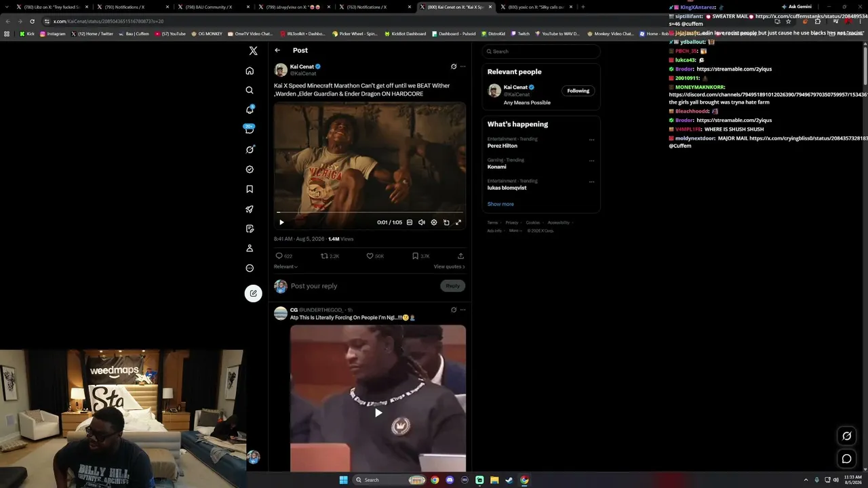This screenshot has height=488, width=868.
Task: Click the Post your reply field
Action: pyautogui.click(x=363, y=286)
